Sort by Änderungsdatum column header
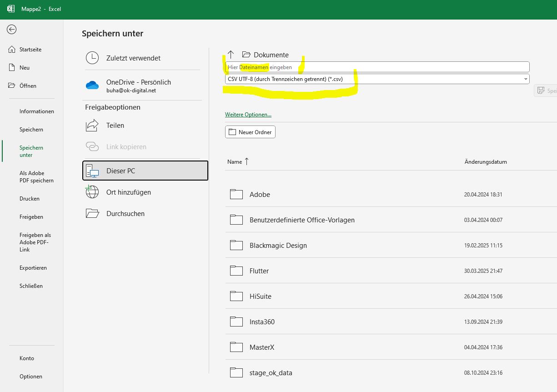This screenshot has width=557, height=392. point(486,162)
